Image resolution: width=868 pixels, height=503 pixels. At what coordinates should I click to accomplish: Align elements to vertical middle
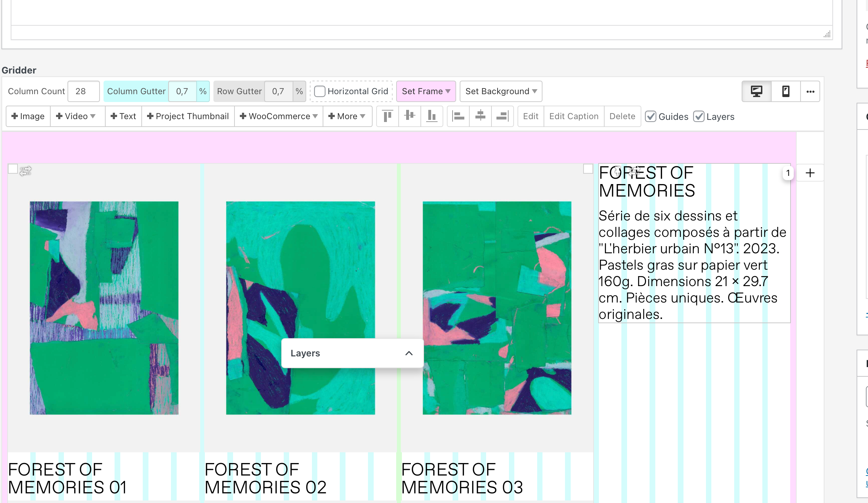[409, 116]
